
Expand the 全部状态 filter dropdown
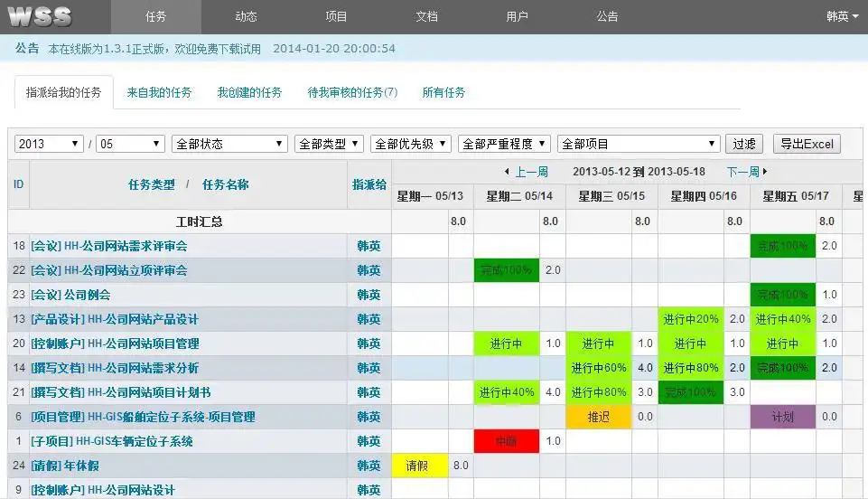point(229,144)
